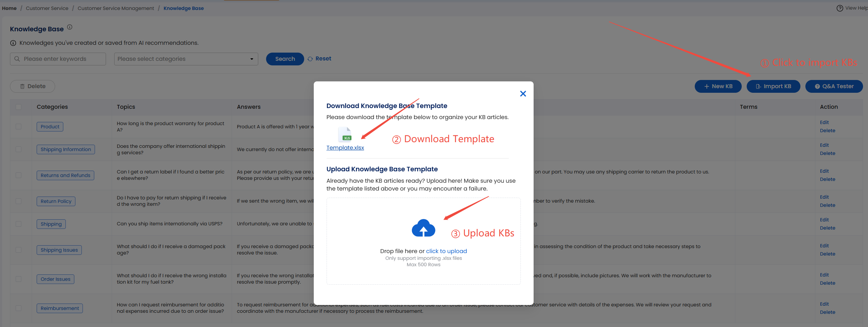The image size is (868, 327).
Task: Click the XLS template file icon
Action: [x=345, y=134]
